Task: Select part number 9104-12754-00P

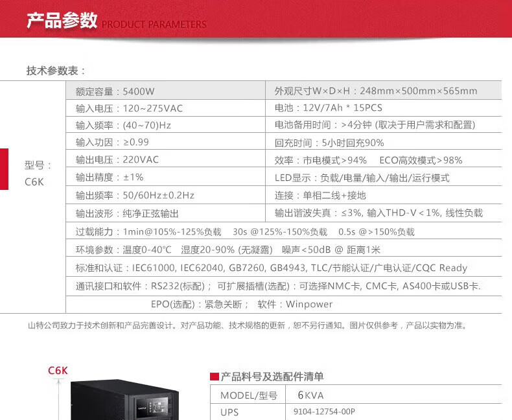Action: coord(324,411)
